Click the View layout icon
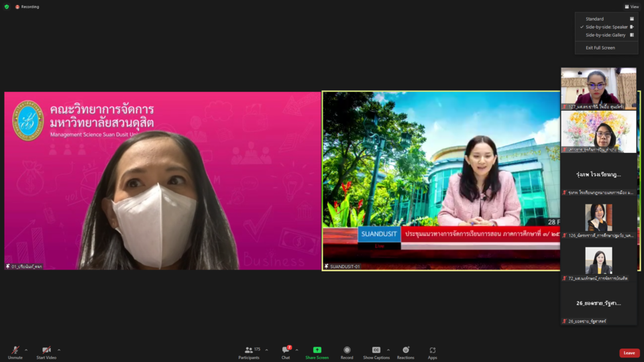 coord(627,7)
